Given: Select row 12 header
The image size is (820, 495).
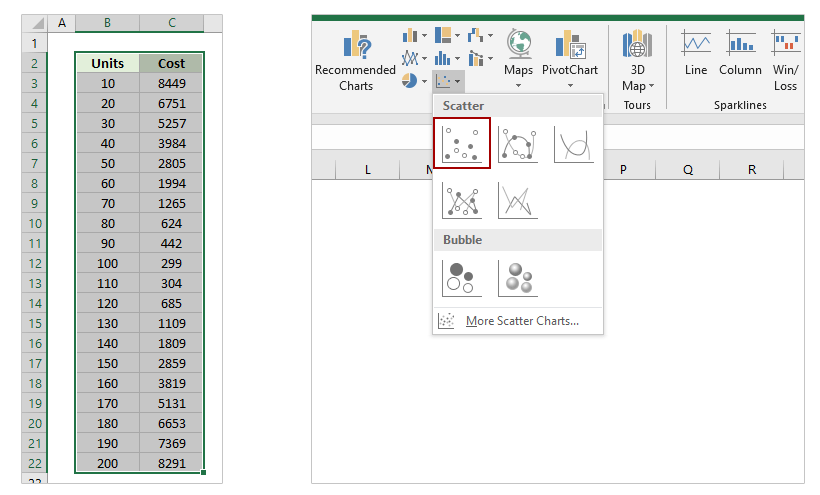Looking at the screenshot, I should point(35,263).
